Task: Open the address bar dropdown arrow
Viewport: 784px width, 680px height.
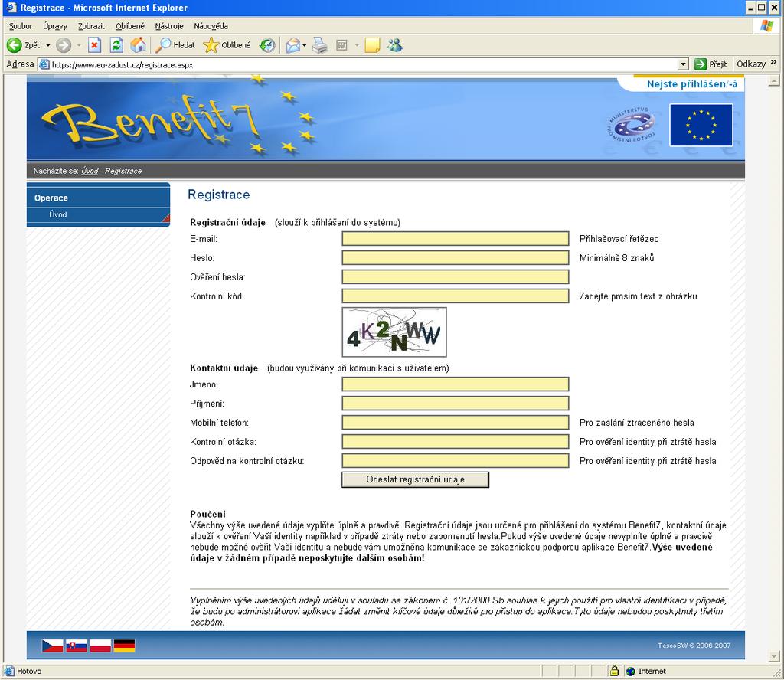Action: click(684, 64)
